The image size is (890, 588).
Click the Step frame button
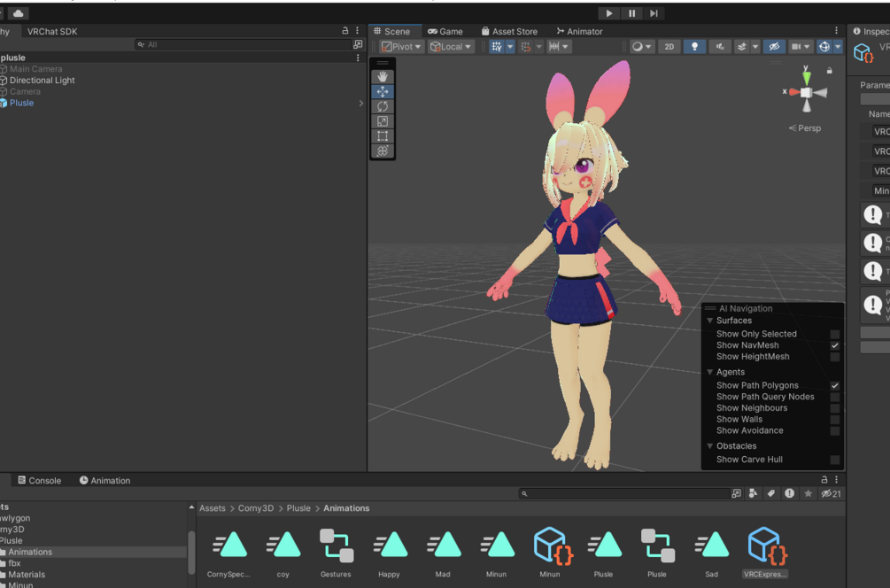[654, 13]
